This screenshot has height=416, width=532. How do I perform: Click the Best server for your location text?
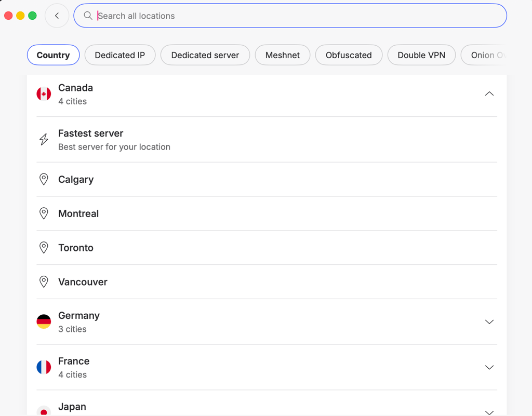tap(114, 147)
